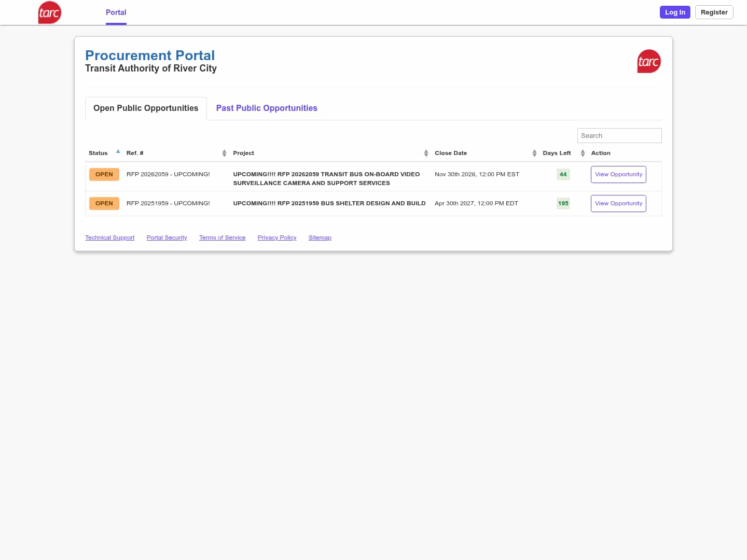747x560 pixels.
Task: Click the Bus Shelter Design and Build project title
Action: (329, 203)
